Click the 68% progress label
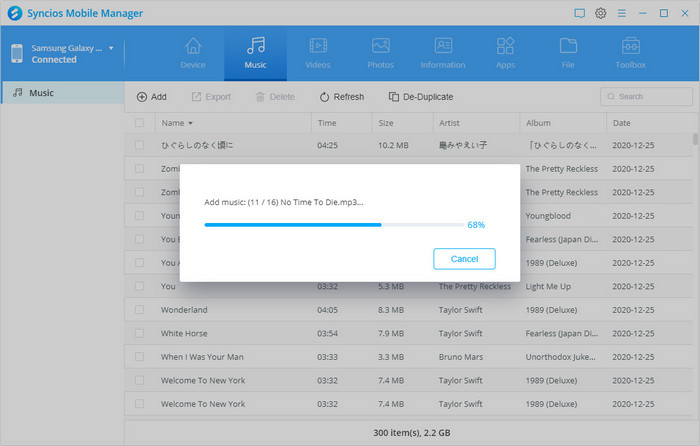This screenshot has width=700, height=446. [x=476, y=225]
